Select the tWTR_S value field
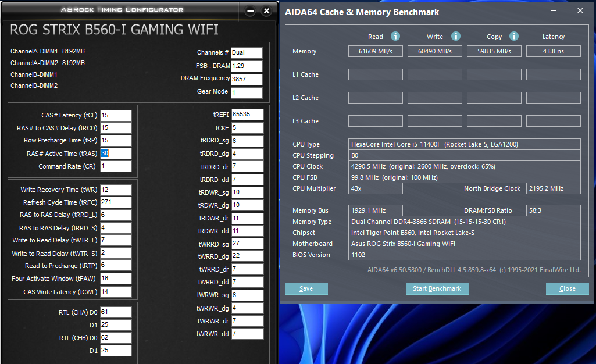The height and width of the screenshot is (364, 596). 116,254
